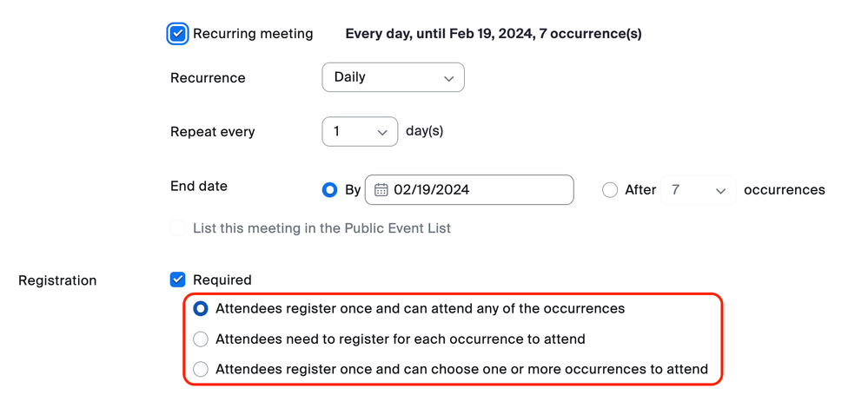Click the day(s) unit text

[x=425, y=132]
